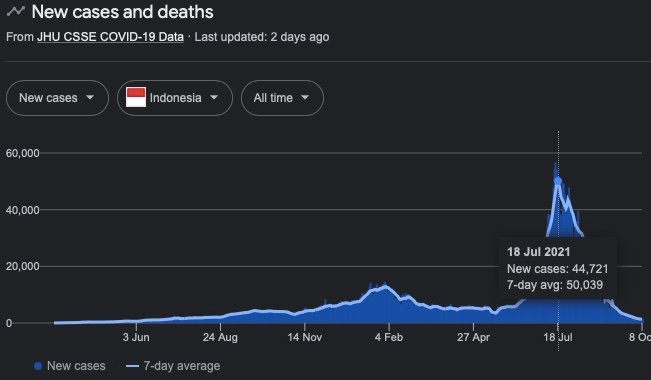Click the Indonesia flag icon

(136, 98)
